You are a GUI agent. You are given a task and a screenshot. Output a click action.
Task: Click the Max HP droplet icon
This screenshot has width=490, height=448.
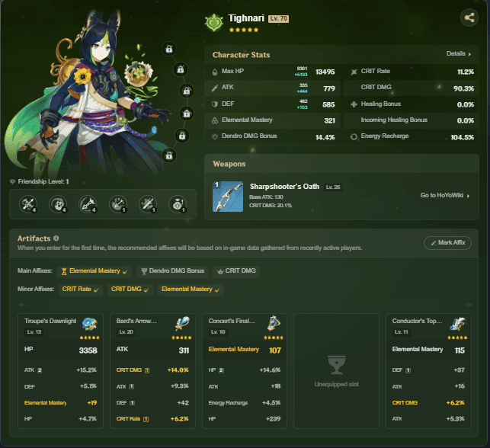point(215,72)
